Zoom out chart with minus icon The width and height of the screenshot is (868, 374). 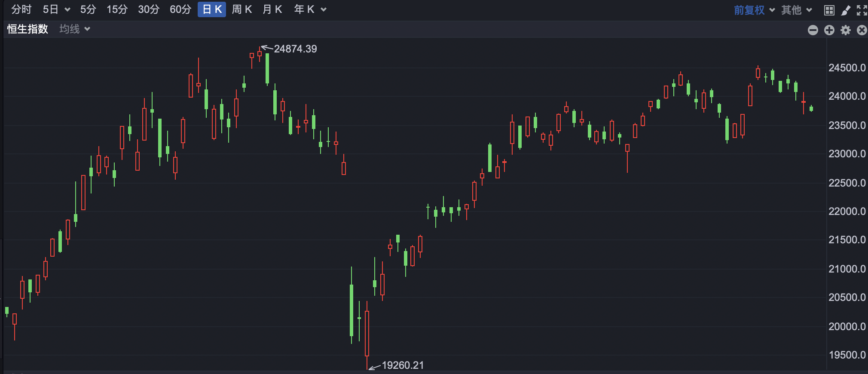point(813,30)
